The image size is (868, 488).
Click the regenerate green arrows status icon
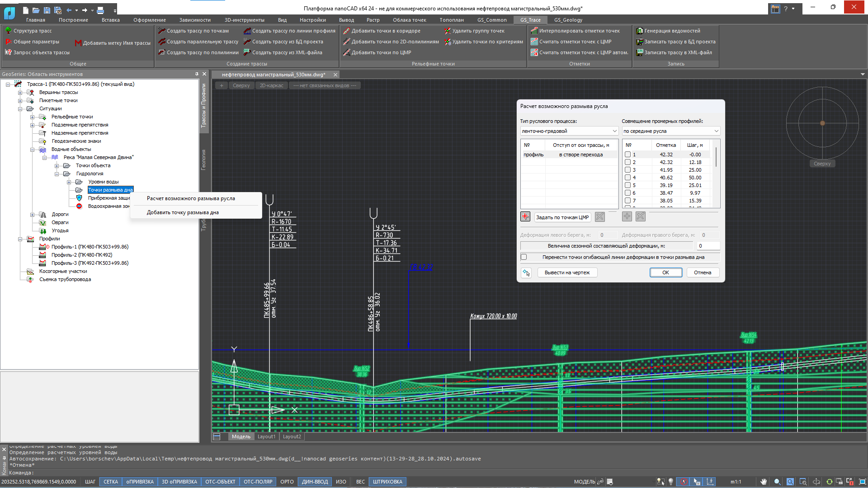(x=829, y=482)
